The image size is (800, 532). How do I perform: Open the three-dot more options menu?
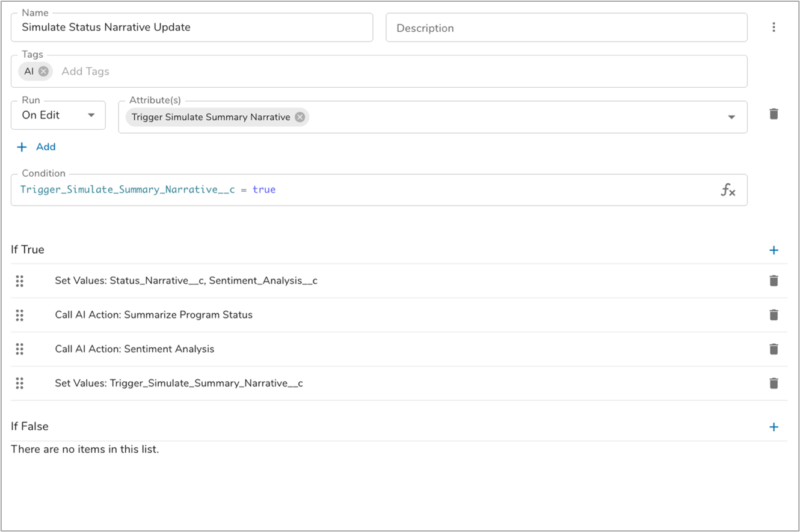[x=774, y=27]
